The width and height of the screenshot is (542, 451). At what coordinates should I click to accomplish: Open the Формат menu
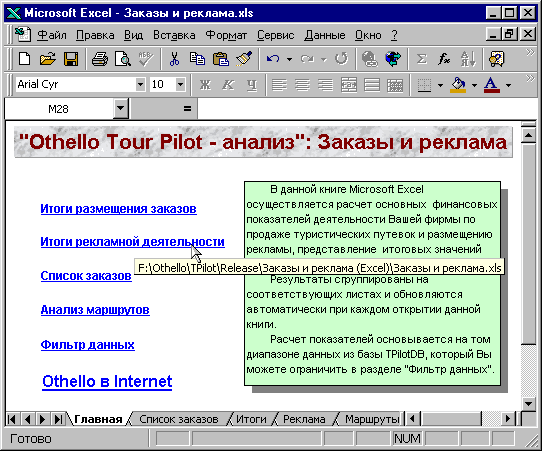click(226, 35)
